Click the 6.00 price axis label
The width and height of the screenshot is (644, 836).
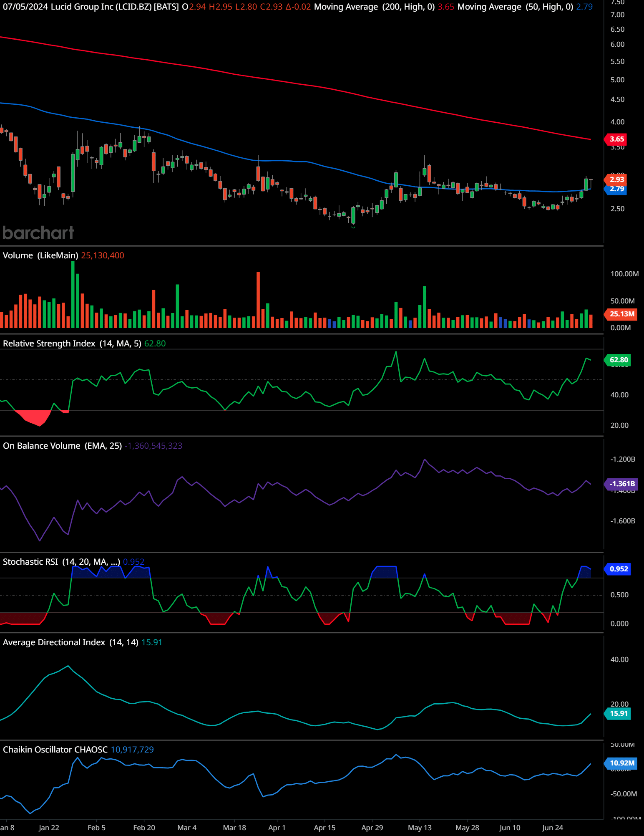coord(617,44)
